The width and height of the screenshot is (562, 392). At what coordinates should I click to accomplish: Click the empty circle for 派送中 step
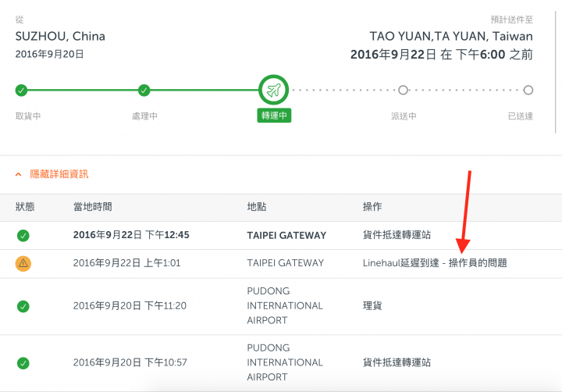[x=404, y=90]
